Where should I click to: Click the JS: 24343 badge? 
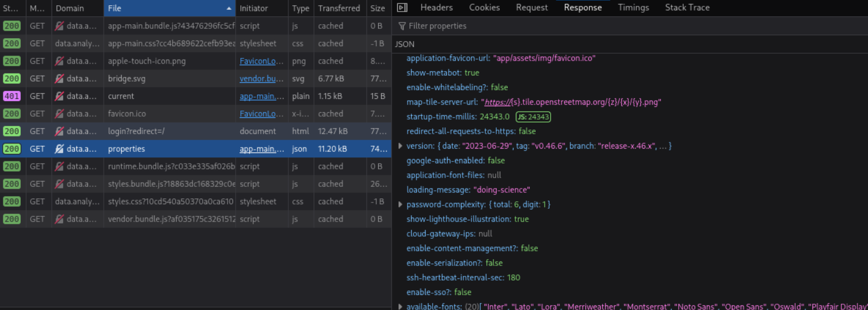533,117
